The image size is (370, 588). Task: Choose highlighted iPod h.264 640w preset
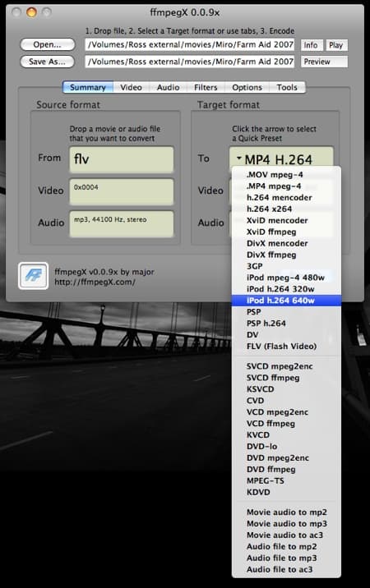[286, 301]
